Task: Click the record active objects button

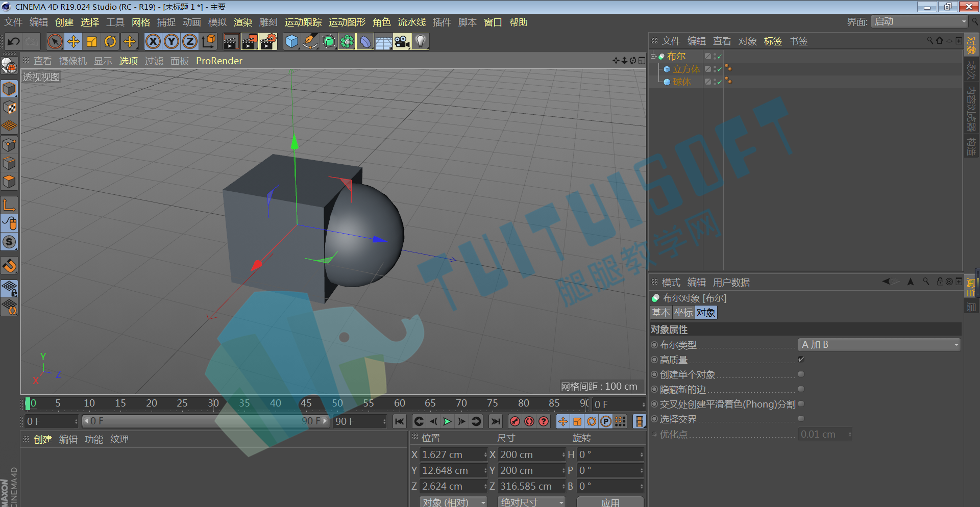Action: [515, 421]
